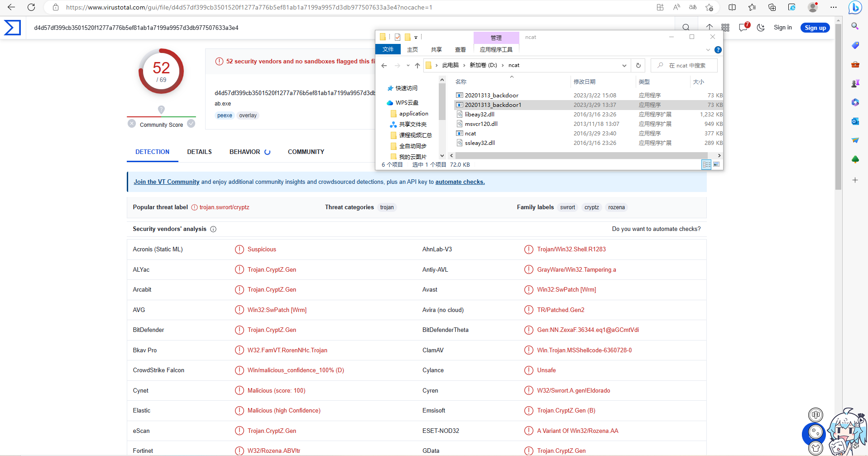868x456 pixels.
Task: Open the Edge profile avatar
Action: (813, 7)
